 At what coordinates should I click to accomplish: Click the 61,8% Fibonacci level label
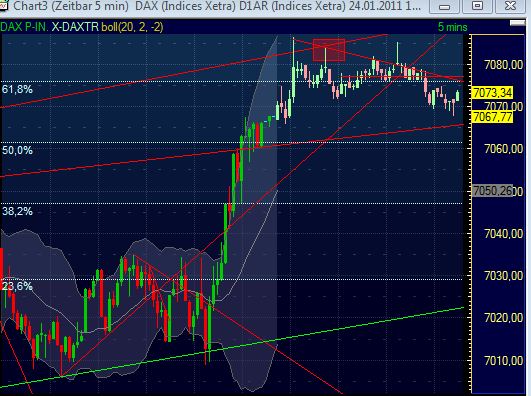17,89
